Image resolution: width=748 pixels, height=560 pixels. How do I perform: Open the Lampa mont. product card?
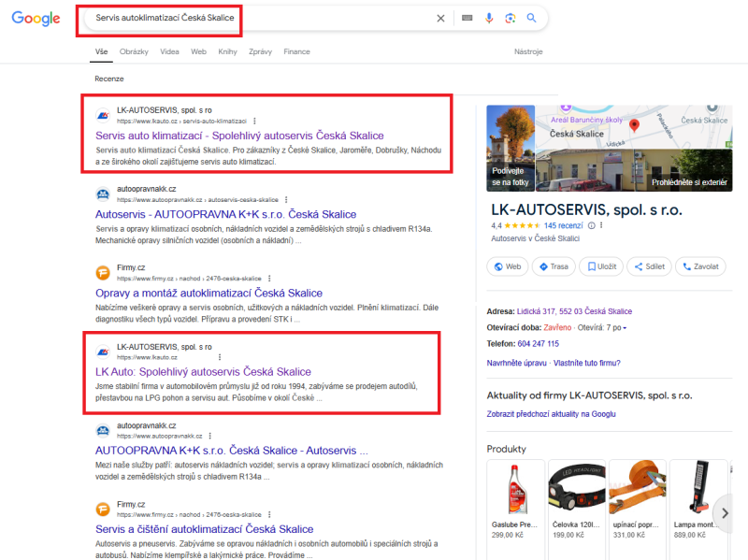point(698,510)
